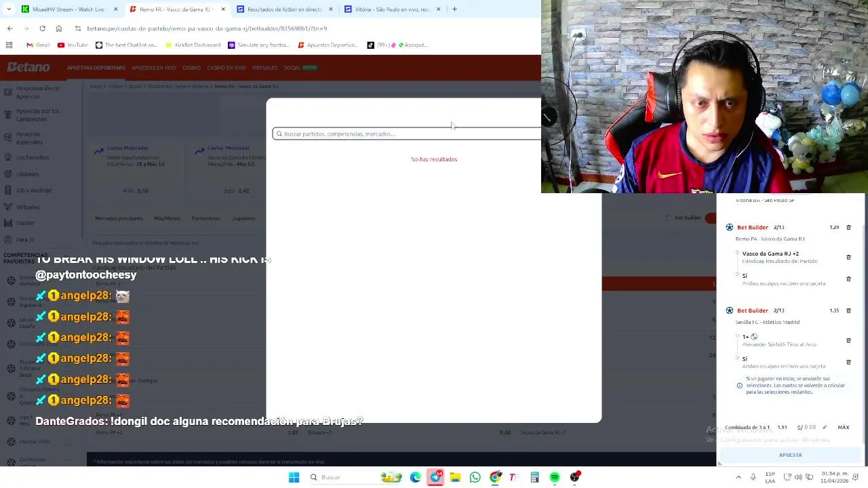
Task: Go back to the previous page
Action: click(9, 28)
